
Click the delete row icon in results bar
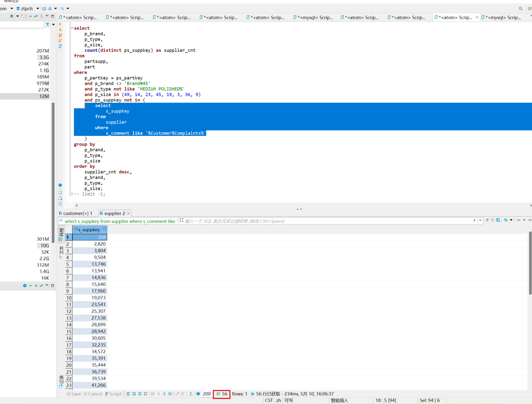145,394
